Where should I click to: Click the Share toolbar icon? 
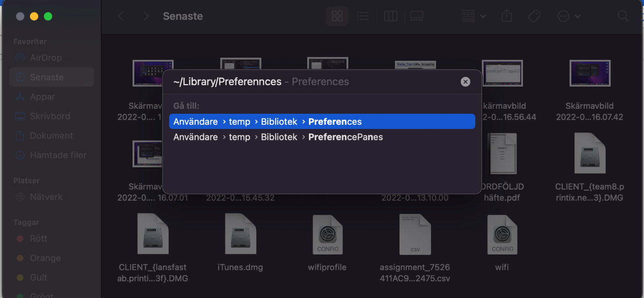tap(506, 16)
